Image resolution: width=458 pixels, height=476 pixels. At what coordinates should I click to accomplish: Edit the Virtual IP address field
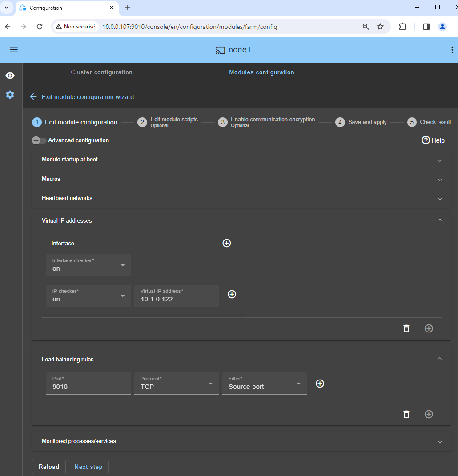tap(177, 299)
